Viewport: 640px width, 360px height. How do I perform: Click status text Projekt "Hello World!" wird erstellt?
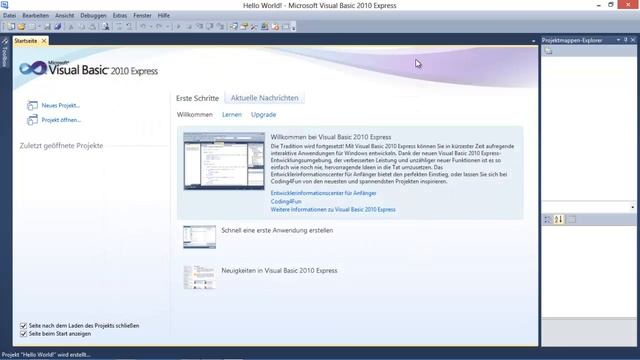[46, 355]
